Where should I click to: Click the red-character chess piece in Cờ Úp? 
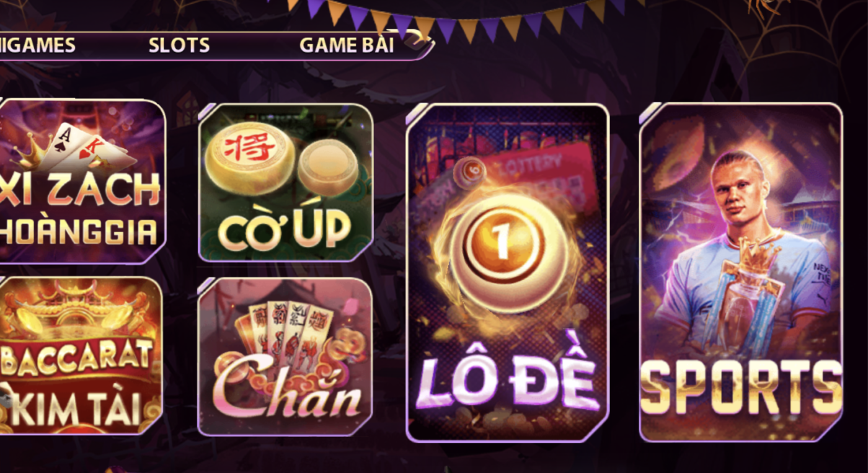coord(250,158)
